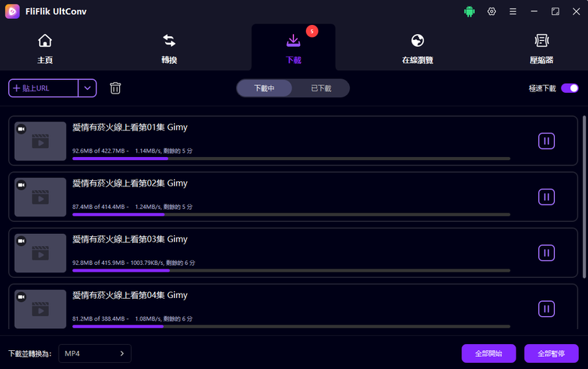Toggle the 極速下載 turbo download switch
588x369 pixels.
pyautogui.click(x=570, y=88)
